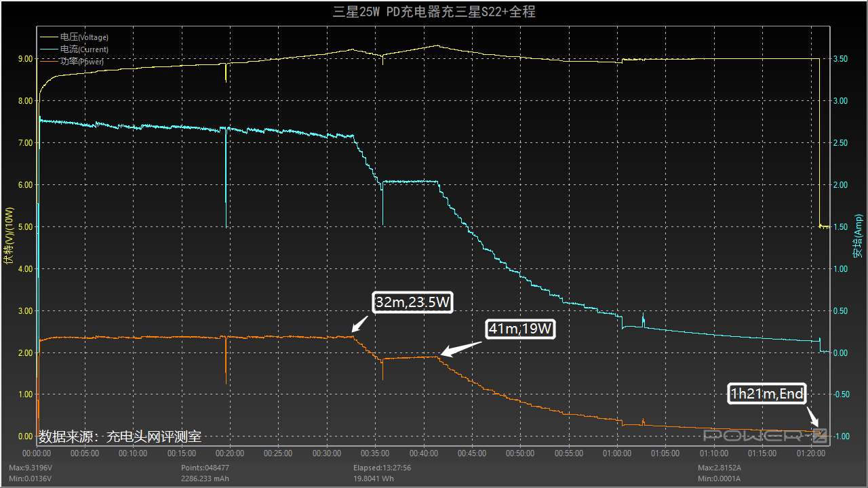Click the 00:15:00 time axis label
The height and width of the screenshot is (488, 868).
pos(182,453)
